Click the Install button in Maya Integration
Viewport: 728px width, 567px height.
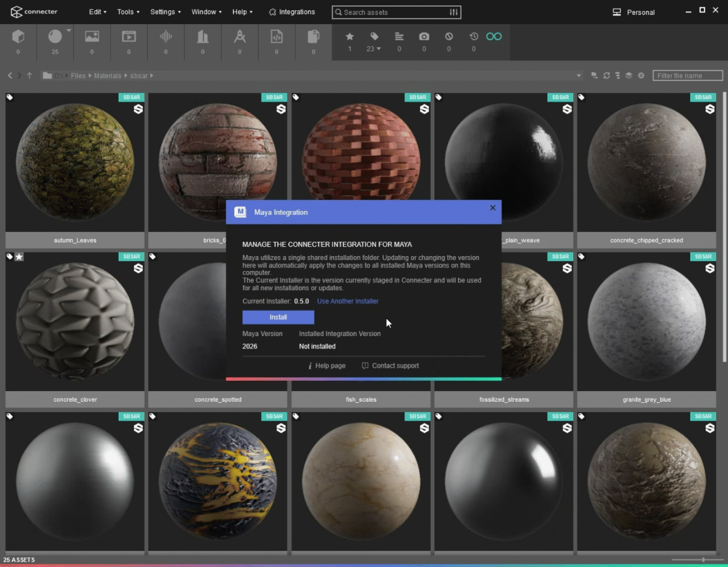click(x=278, y=317)
